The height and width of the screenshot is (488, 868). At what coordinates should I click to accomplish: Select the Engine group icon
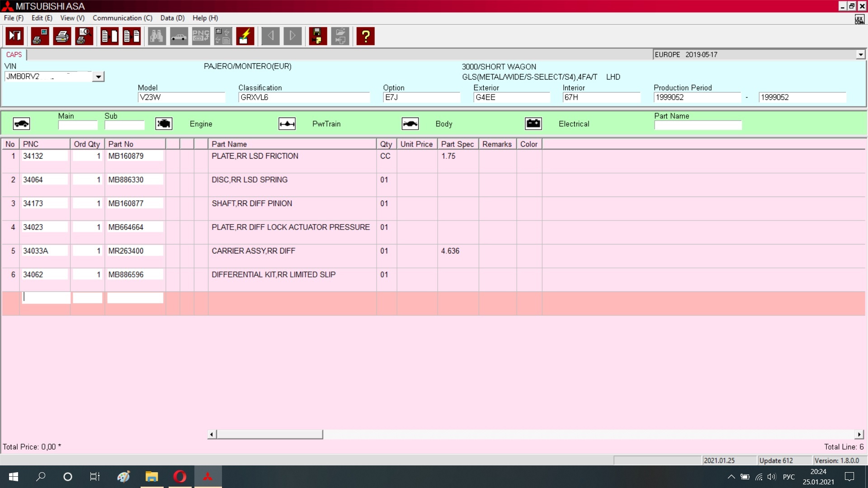tap(164, 123)
